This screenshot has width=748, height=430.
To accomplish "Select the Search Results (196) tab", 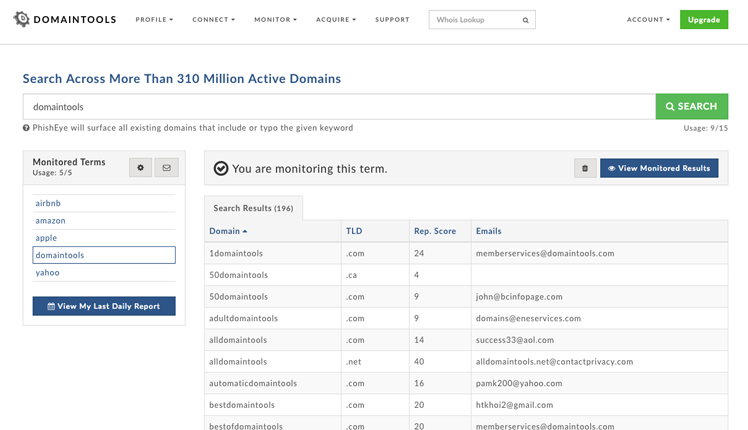I will tap(253, 208).
